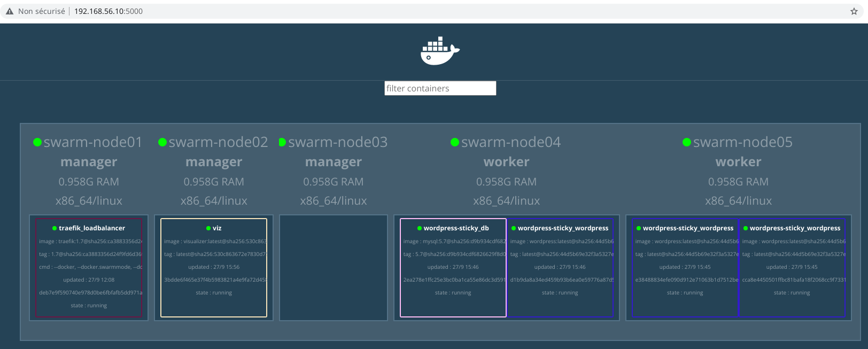Click 'x86_64/linux' under swarm-node02
This screenshot has height=349, width=868.
[214, 201]
